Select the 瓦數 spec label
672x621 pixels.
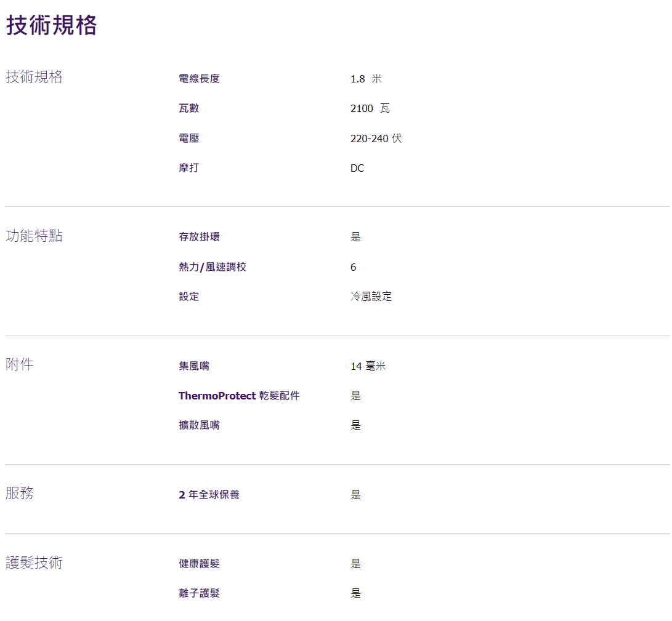click(189, 108)
